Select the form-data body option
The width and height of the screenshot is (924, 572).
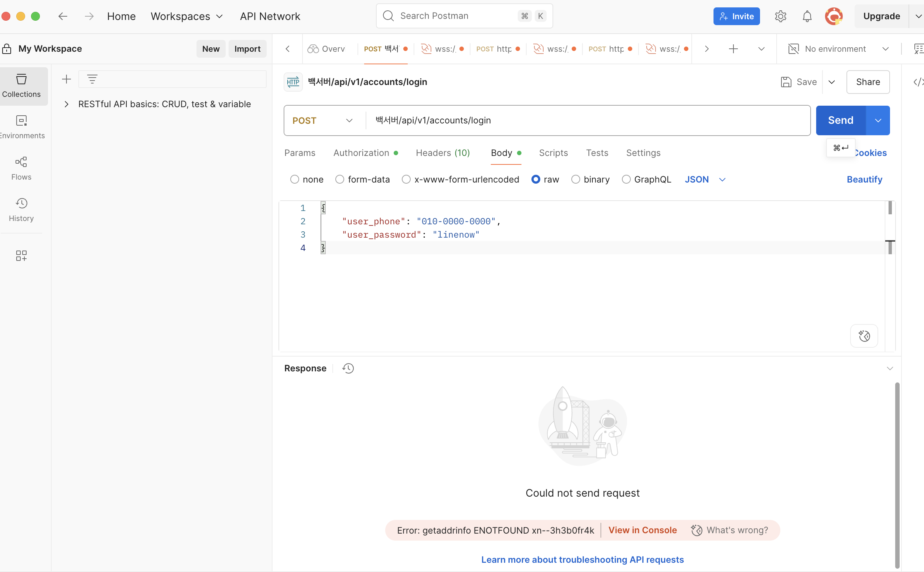(x=339, y=179)
